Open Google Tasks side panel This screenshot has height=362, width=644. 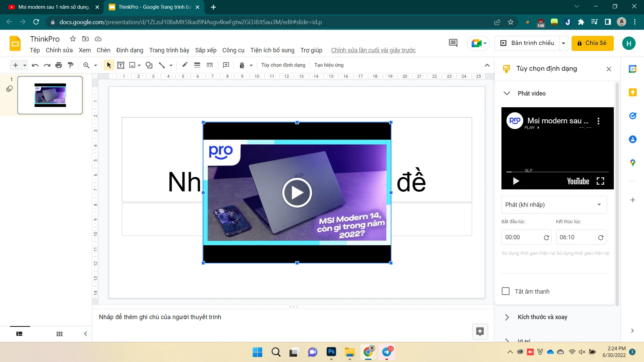[633, 116]
